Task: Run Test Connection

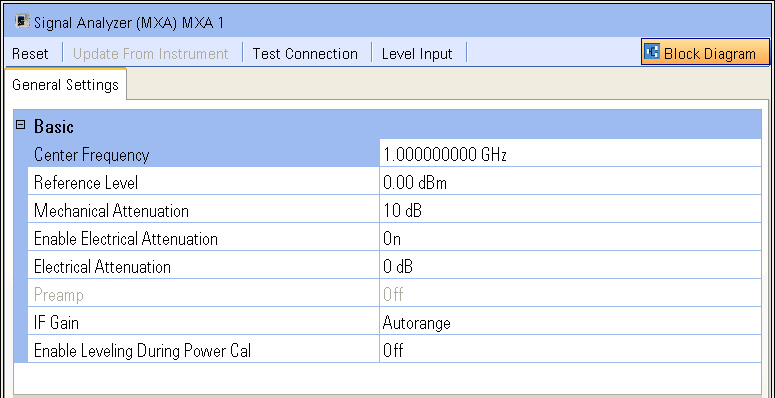Action: tap(305, 53)
